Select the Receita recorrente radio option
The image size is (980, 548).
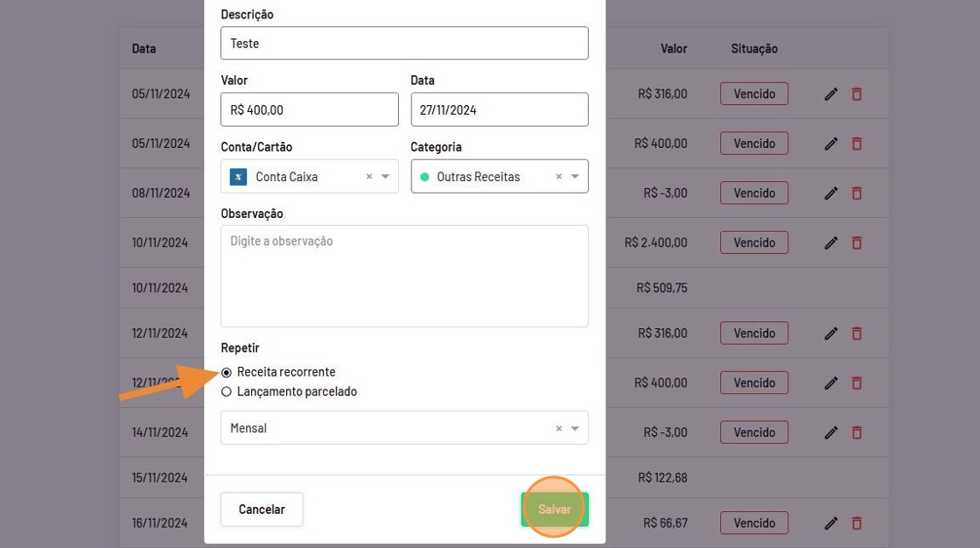227,373
